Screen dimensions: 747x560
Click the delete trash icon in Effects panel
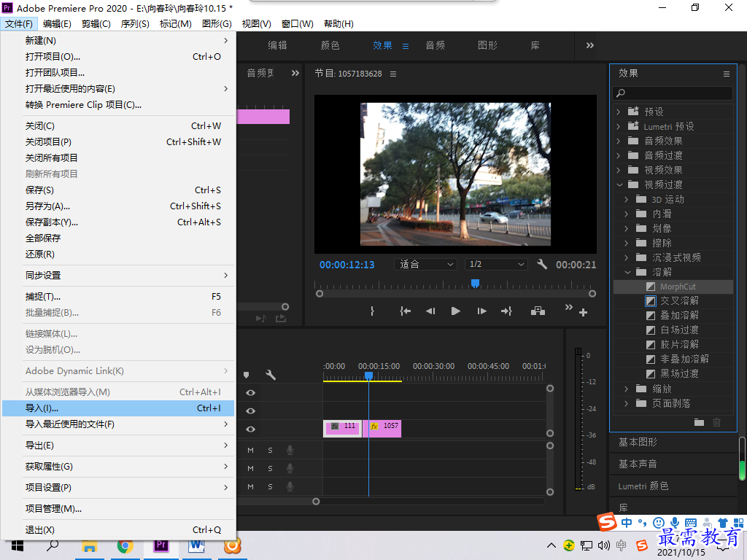click(x=716, y=422)
